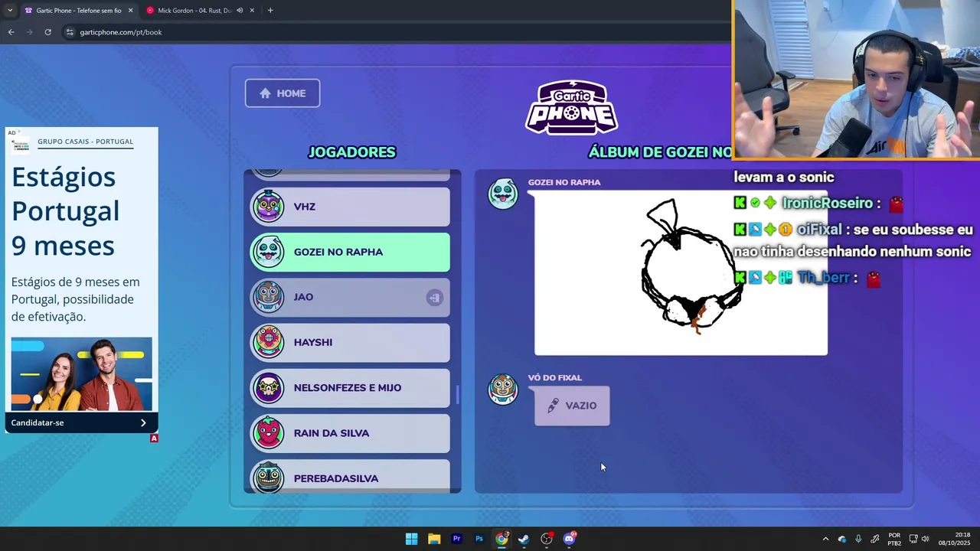980x551 pixels.
Task: Click JAO's avatar icon
Action: (268, 297)
